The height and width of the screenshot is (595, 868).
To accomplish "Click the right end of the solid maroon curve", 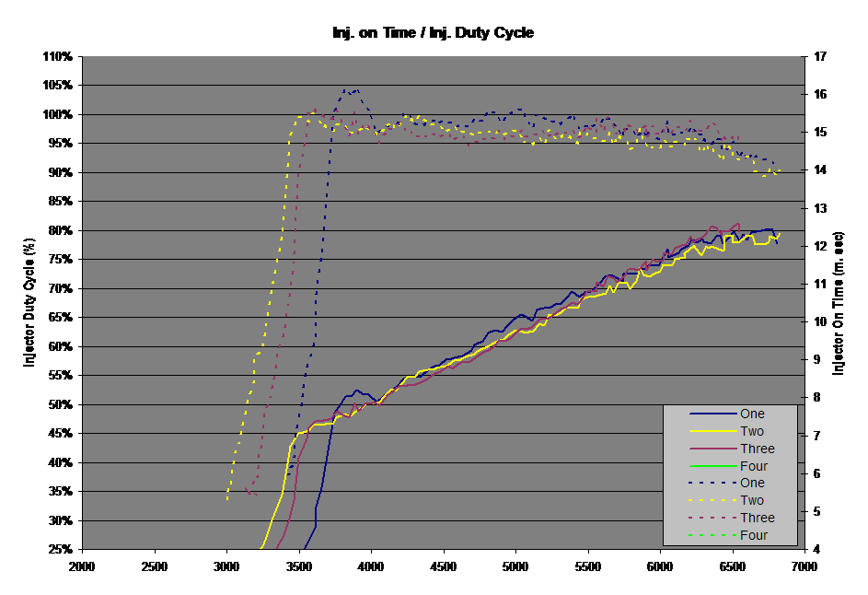I will [739, 224].
